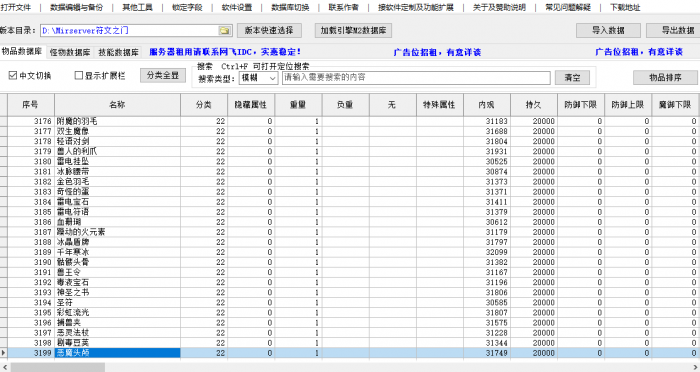700x372 pixels.
Task: Select the 轻语对剑 name cell
Action: pos(117,141)
